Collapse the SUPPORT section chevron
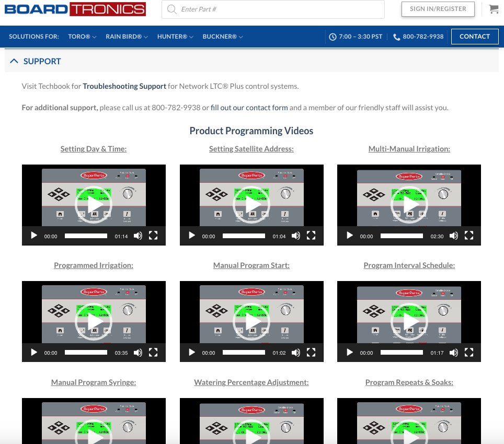The image size is (504, 444). coord(14,60)
